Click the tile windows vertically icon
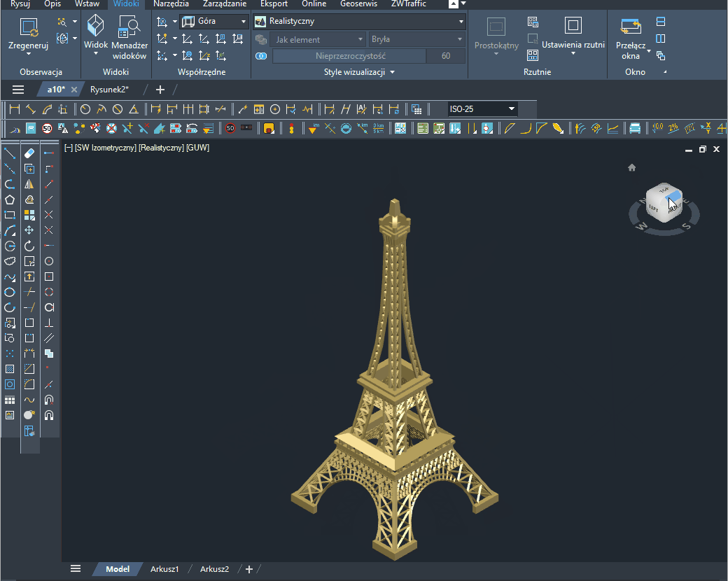 pos(661,38)
